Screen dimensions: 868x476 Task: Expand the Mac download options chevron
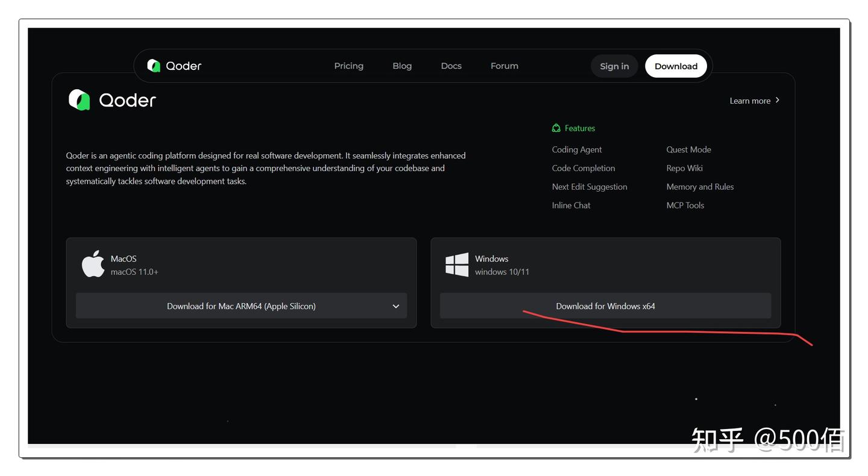(396, 306)
